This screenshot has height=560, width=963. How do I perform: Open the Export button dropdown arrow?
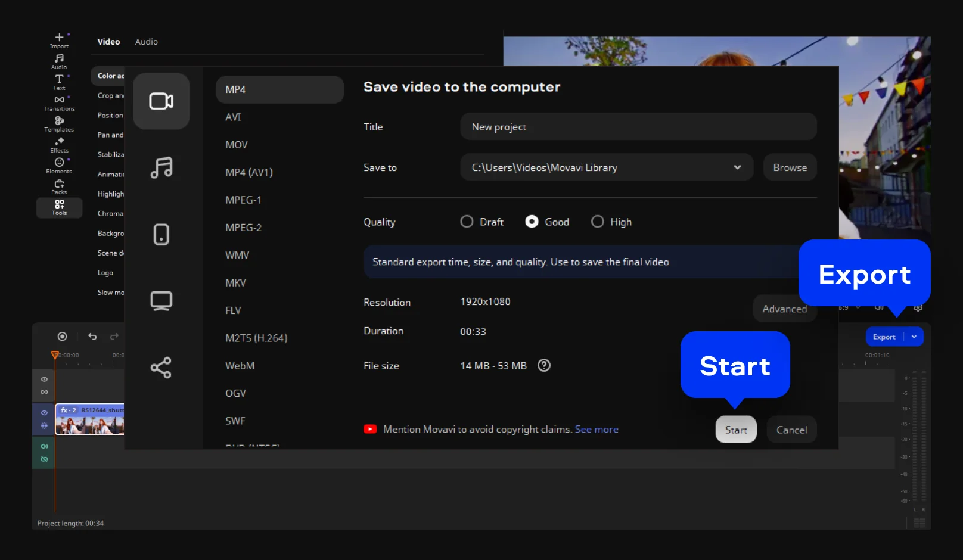[x=914, y=337]
